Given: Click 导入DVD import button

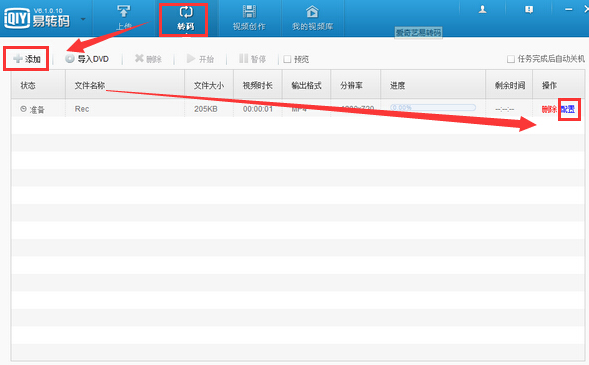Looking at the screenshot, I should (87, 59).
